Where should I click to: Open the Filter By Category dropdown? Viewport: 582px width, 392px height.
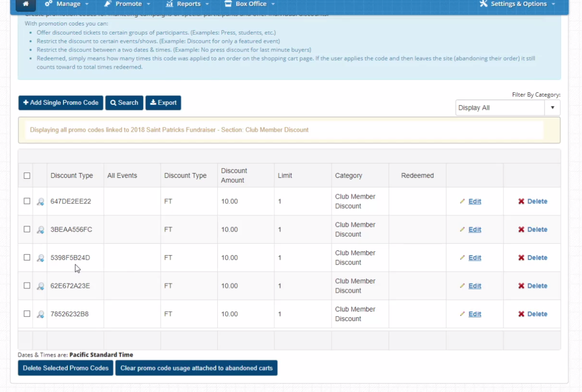507,108
